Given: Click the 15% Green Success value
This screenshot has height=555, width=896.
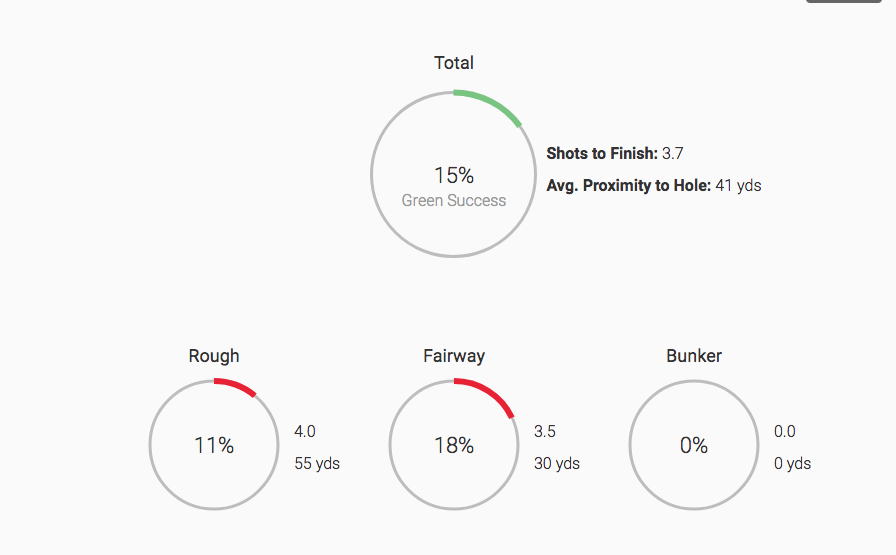Looking at the screenshot, I should click(454, 175).
